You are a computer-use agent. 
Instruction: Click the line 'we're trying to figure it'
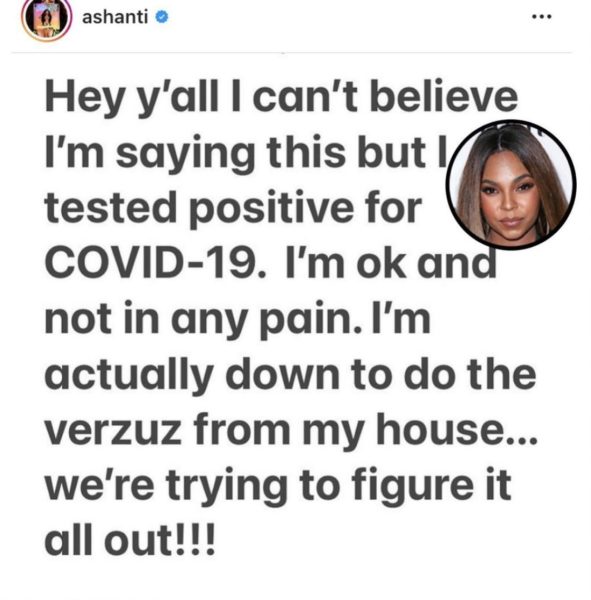[278, 487]
